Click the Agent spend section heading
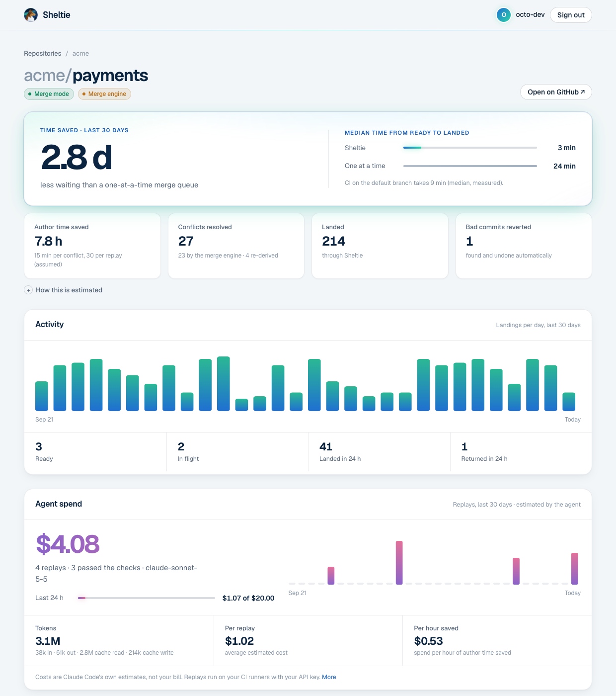Screen dimensions: 616x696 [x=59, y=504]
